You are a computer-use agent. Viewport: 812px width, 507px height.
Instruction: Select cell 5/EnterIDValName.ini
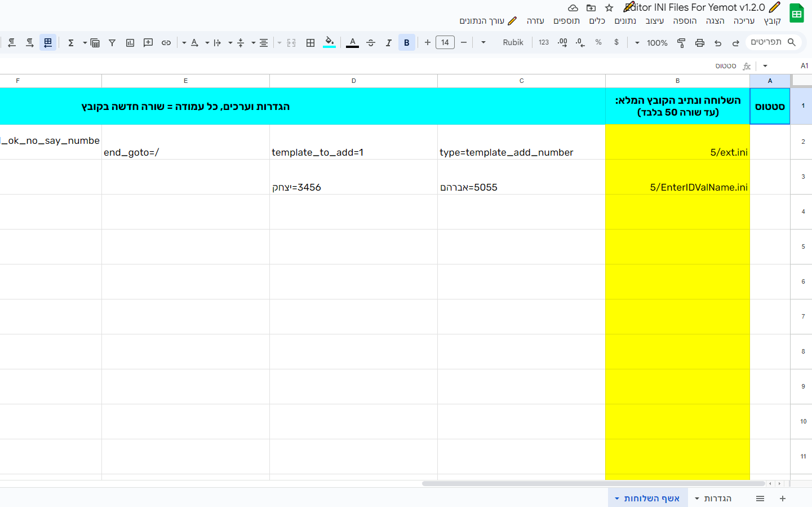click(678, 177)
